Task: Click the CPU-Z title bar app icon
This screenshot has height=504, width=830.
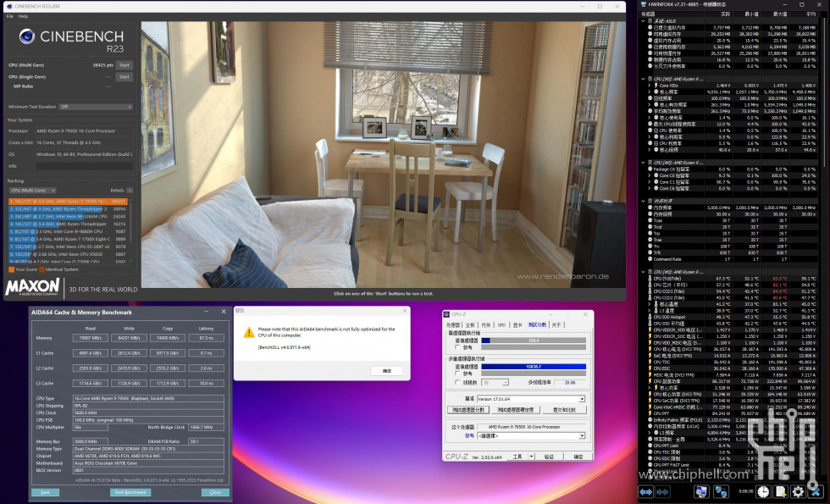Action: click(x=447, y=314)
